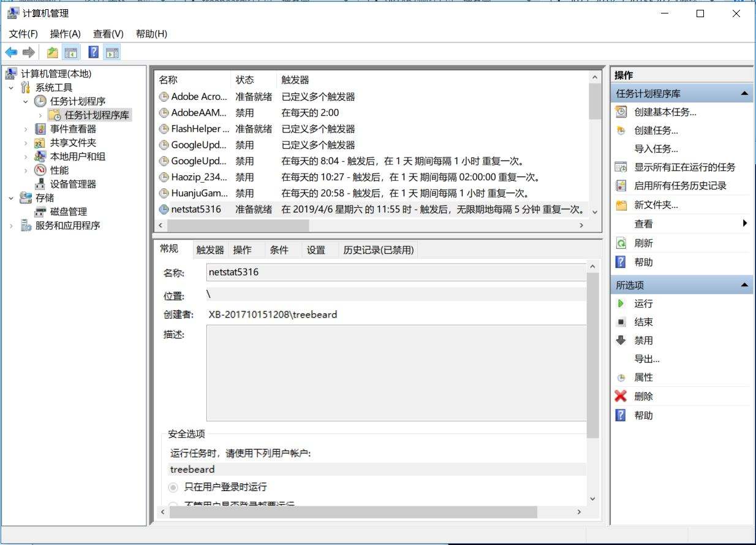Click the green 运行 play icon
Viewport: 756px width, 545px height.
(621, 303)
